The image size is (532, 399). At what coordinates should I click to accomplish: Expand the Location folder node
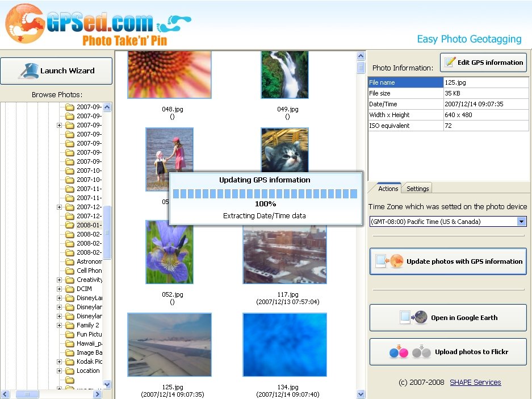(x=60, y=371)
